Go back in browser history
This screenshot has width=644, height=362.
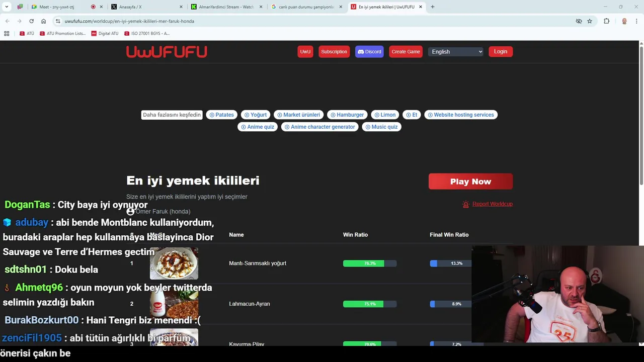click(8, 21)
